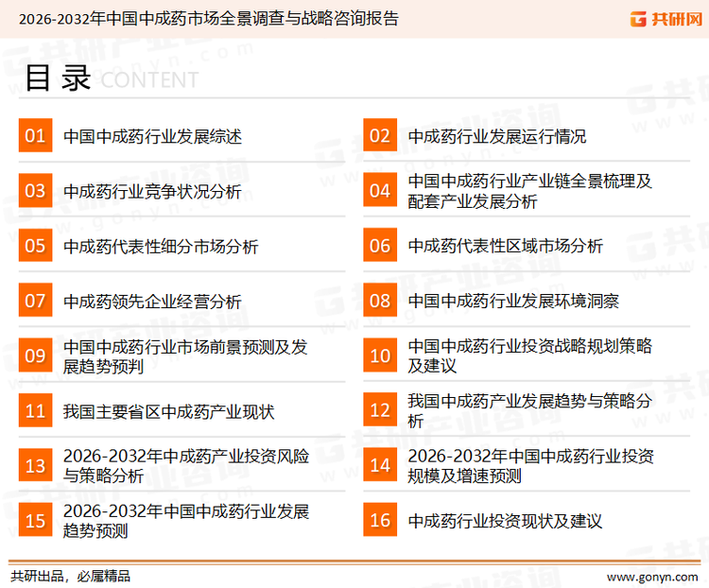Open the www.gonyn.com link in the footer

652,578
